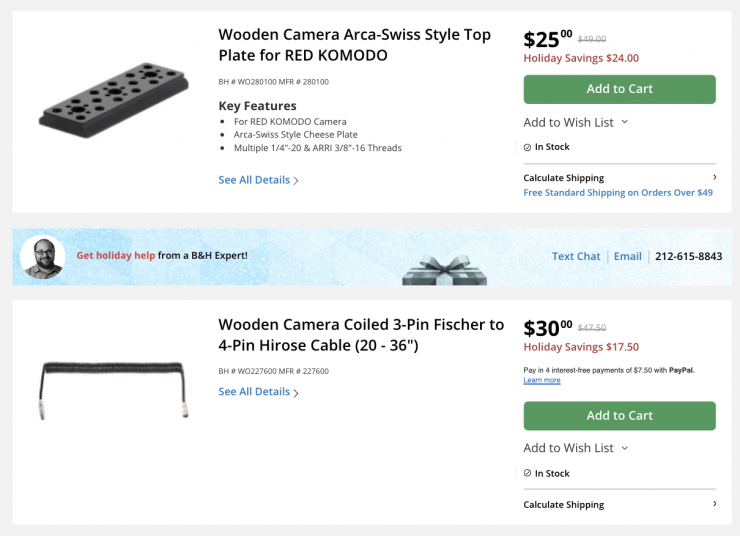Expand Calculate Shipping arrow for Top Plate

coord(713,177)
